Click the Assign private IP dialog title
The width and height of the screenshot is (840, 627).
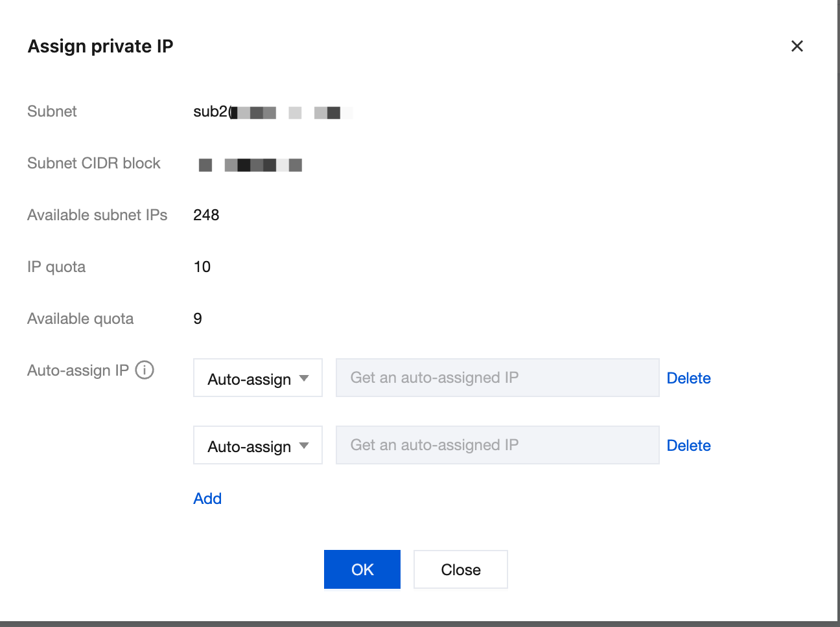point(100,47)
